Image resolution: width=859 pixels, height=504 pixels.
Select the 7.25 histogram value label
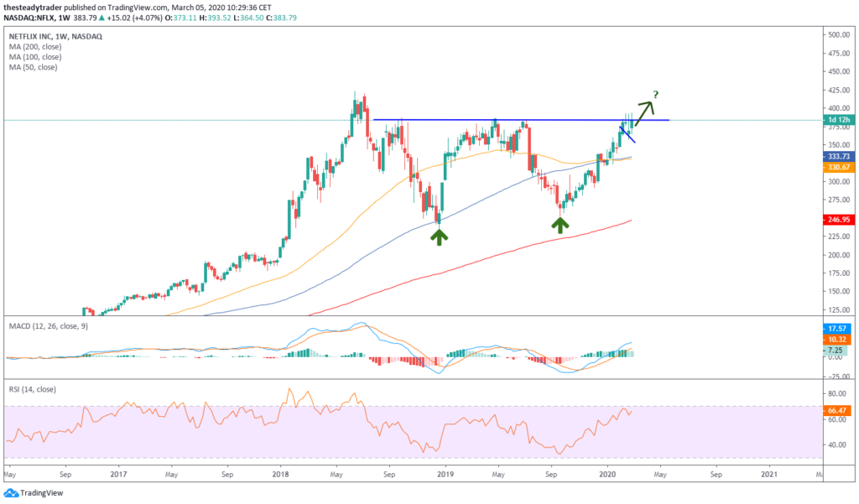[x=836, y=350]
